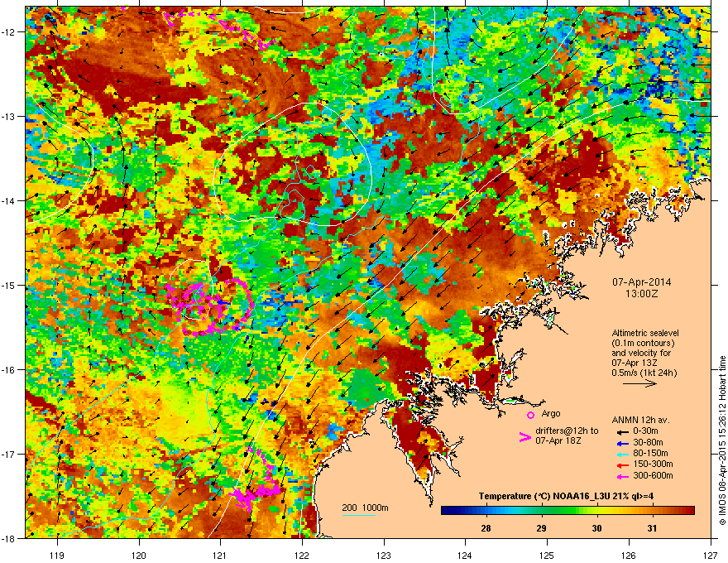Click the '-15' latitude axis label
The width and height of the screenshot is (728, 563).
8,285
